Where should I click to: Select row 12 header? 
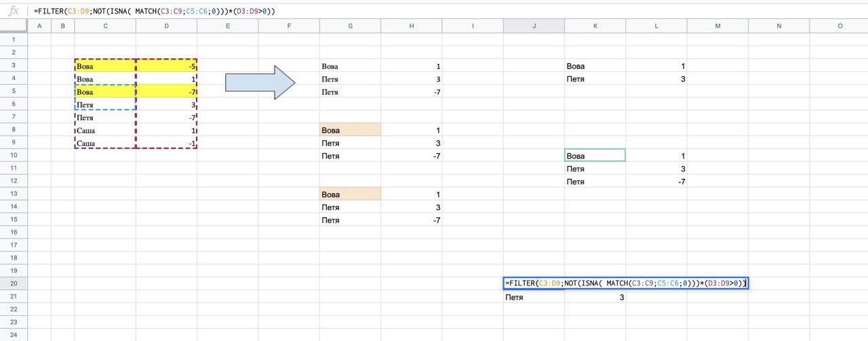coord(13,182)
